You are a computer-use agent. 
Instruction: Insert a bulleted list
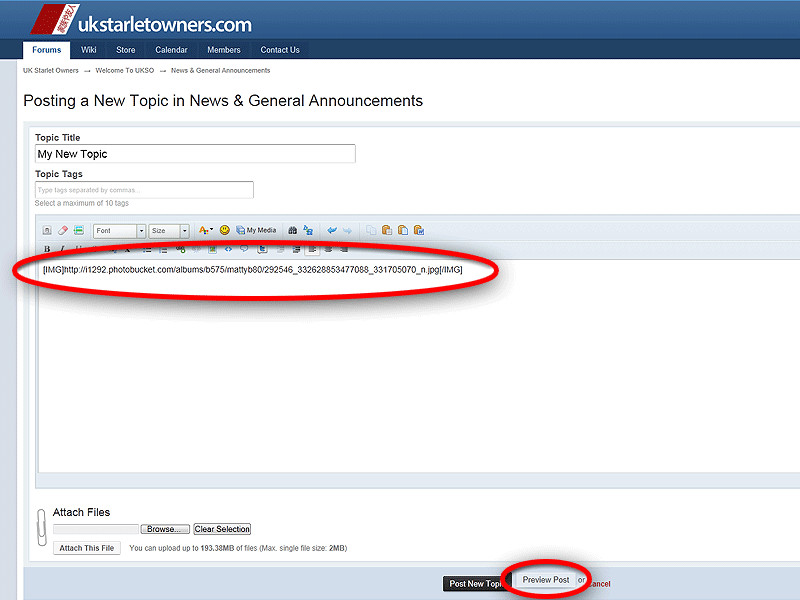(147, 249)
